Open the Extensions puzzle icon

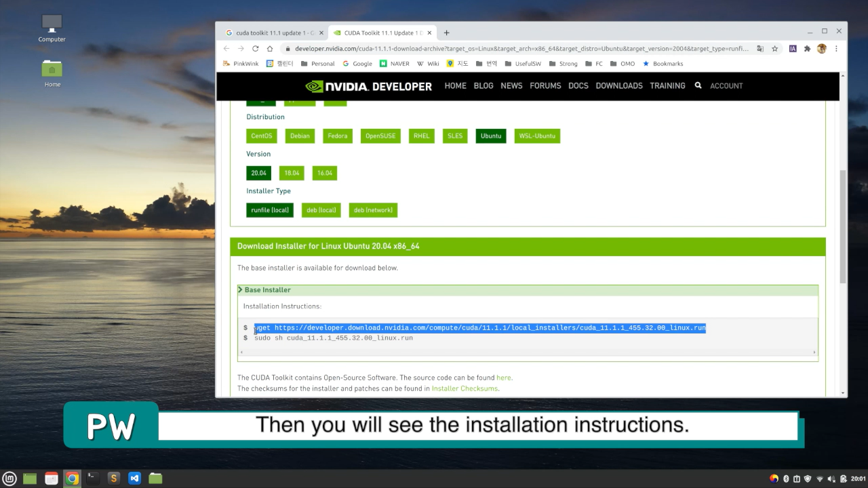tap(807, 49)
